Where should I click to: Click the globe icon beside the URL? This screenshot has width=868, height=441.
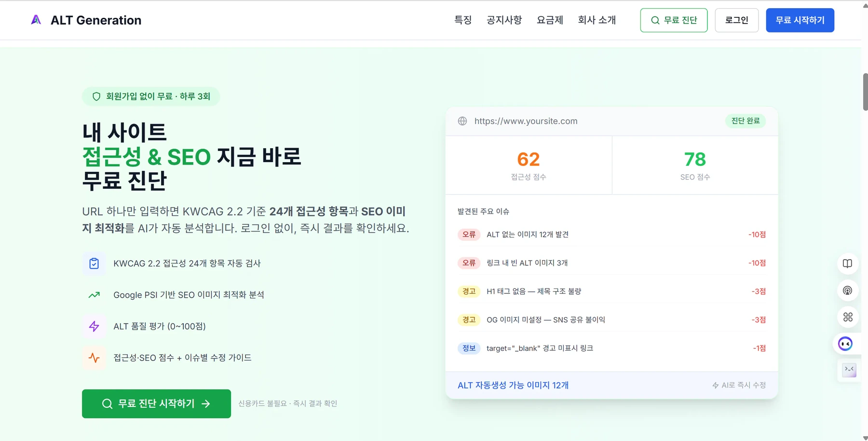[462, 121]
